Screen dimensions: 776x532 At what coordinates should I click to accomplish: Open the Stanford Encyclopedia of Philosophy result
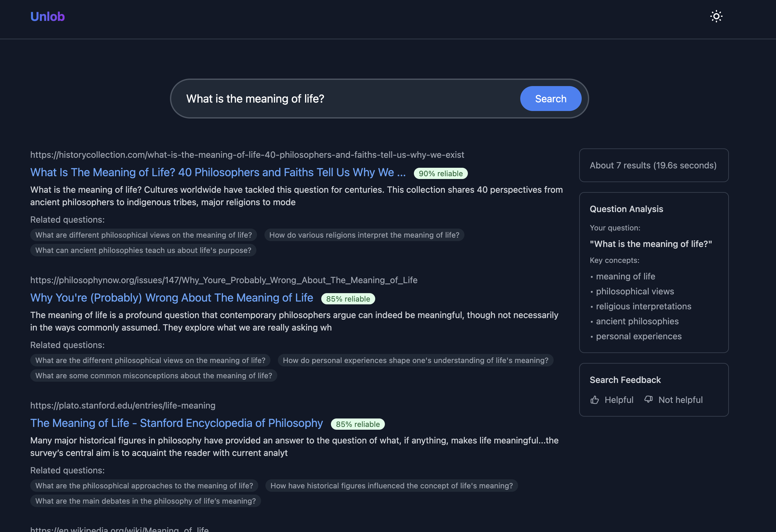(x=176, y=423)
